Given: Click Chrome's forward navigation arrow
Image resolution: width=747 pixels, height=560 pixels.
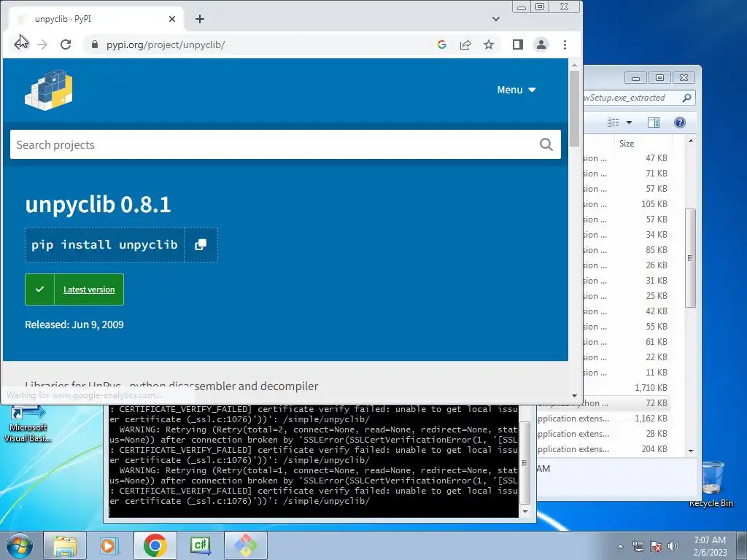Looking at the screenshot, I should (x=42, y=44).
